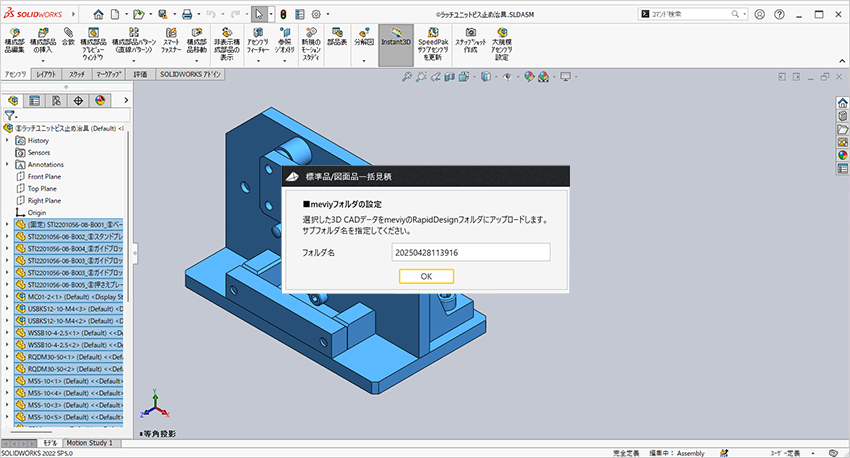Open SOLIDWORKS Resources home task pane icon

tap(842, 103)
